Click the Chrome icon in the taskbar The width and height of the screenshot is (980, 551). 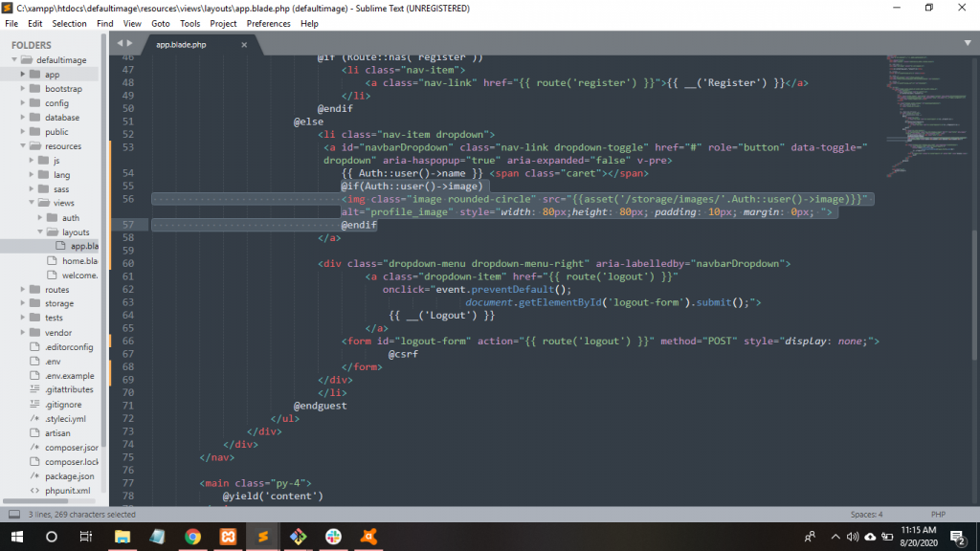click(x=192, y=537)
